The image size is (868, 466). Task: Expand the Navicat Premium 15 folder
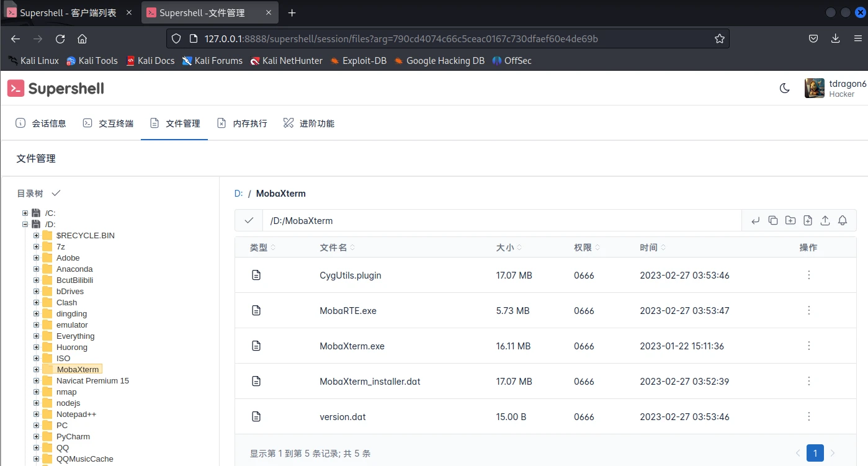[x=37, y=380]
